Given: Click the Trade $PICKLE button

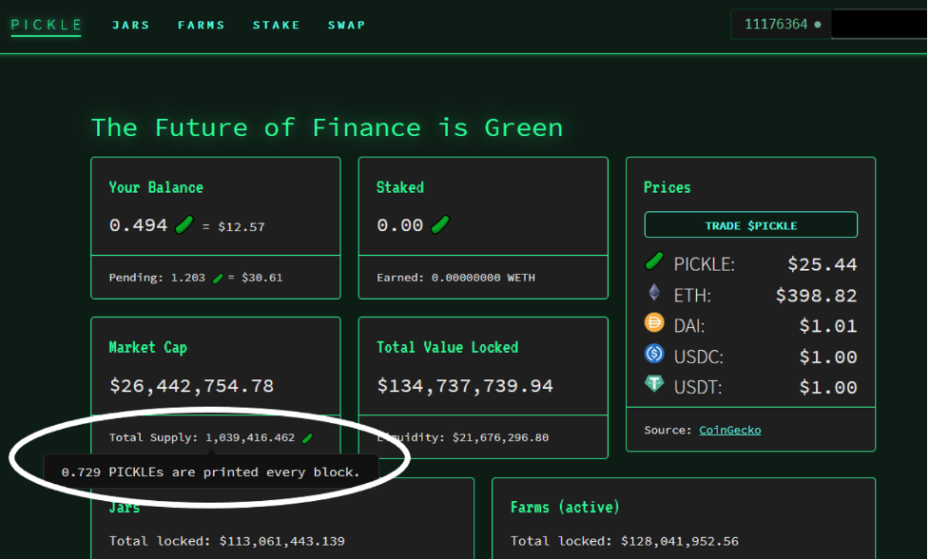Looking at the screenshot, I should [750, 225].
